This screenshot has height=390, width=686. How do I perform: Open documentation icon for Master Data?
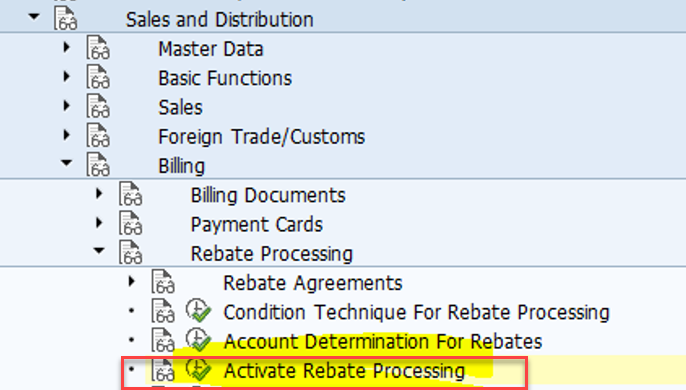click(98, 48)
